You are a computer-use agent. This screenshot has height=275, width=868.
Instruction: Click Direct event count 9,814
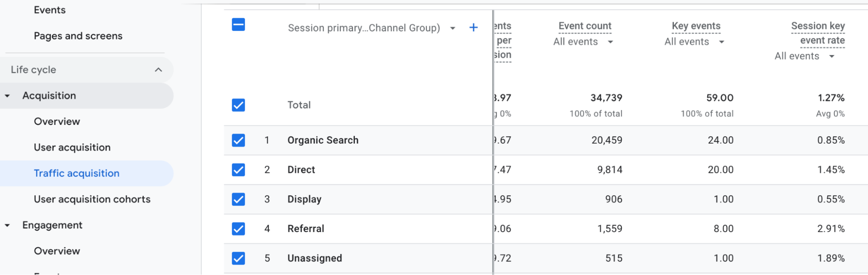pyautogui.click(x=610, y=170)
